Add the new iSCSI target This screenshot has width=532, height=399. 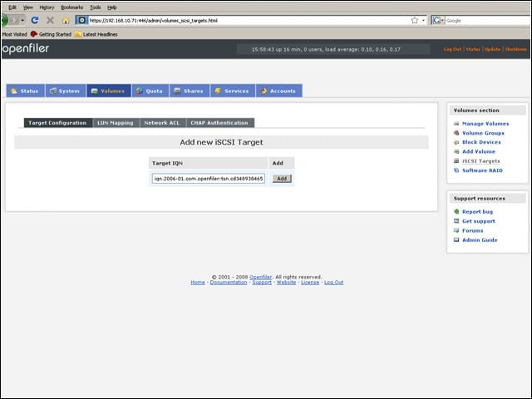click(x=282, y=179)
